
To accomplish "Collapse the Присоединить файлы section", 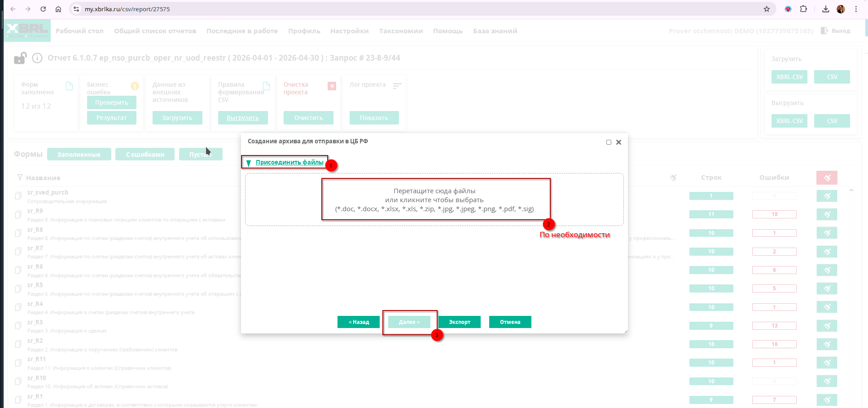I will coord(249,163).
